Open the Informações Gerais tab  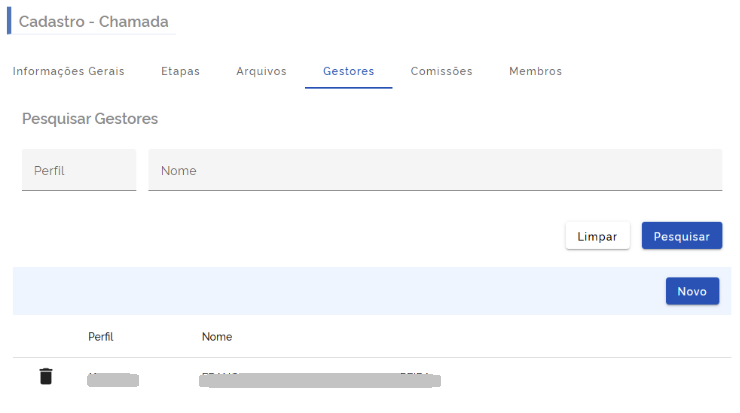coord(69,71)
